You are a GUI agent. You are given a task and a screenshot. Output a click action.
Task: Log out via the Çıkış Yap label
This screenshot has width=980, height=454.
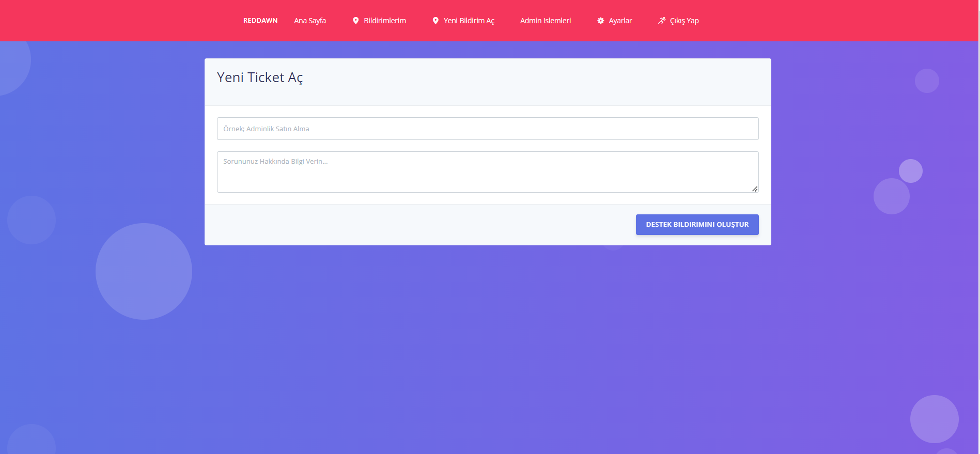pyautogui.click(x=685, y=21)
